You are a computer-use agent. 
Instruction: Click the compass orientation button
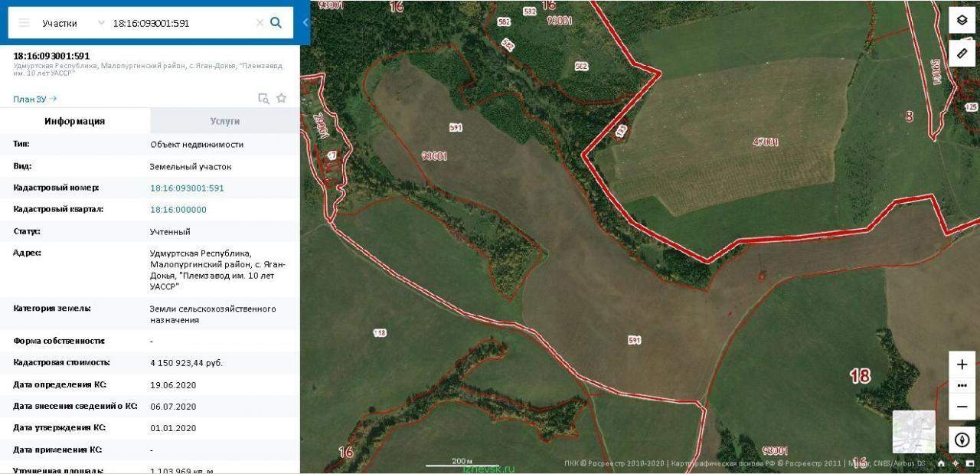tap(962, 440)
